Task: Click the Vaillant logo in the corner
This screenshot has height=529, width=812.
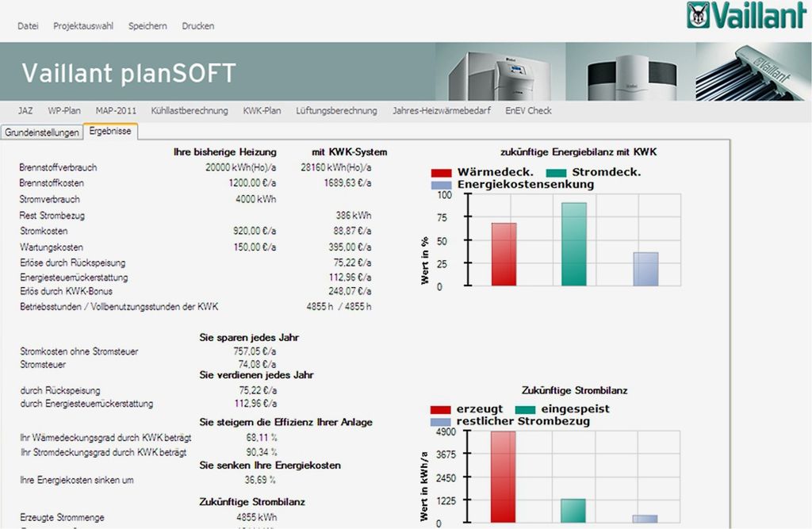Action: click(747, 15)
